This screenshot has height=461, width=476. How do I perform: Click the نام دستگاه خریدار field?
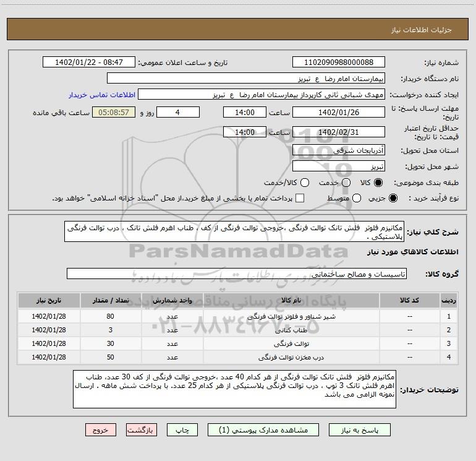246,79
